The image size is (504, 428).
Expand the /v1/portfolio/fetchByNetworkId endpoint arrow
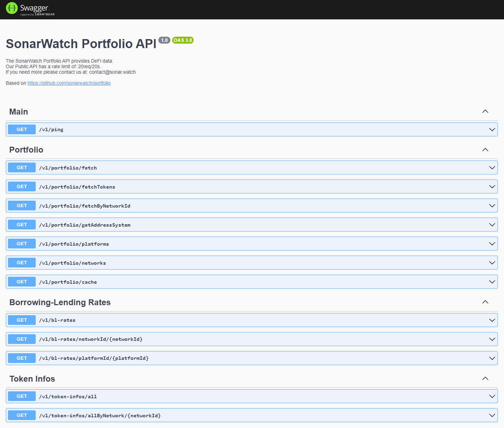(x=492, y=206)
